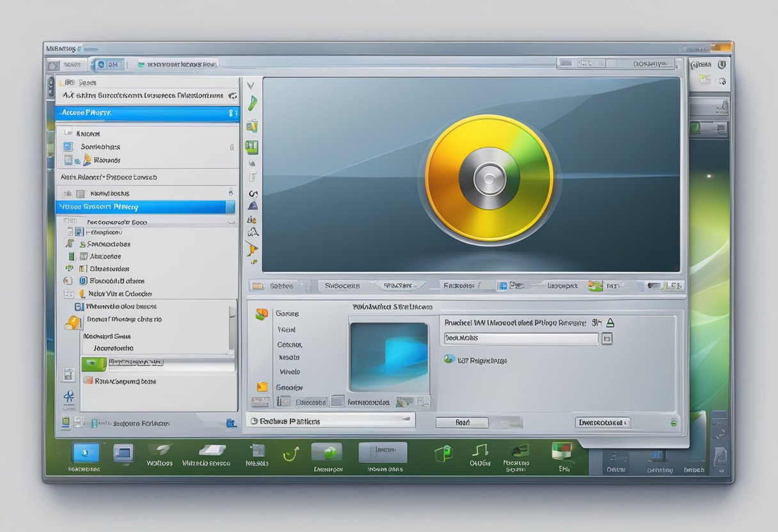
Task: Click the yellow folder icon in left sidebar
Action: tap(72, 323)
